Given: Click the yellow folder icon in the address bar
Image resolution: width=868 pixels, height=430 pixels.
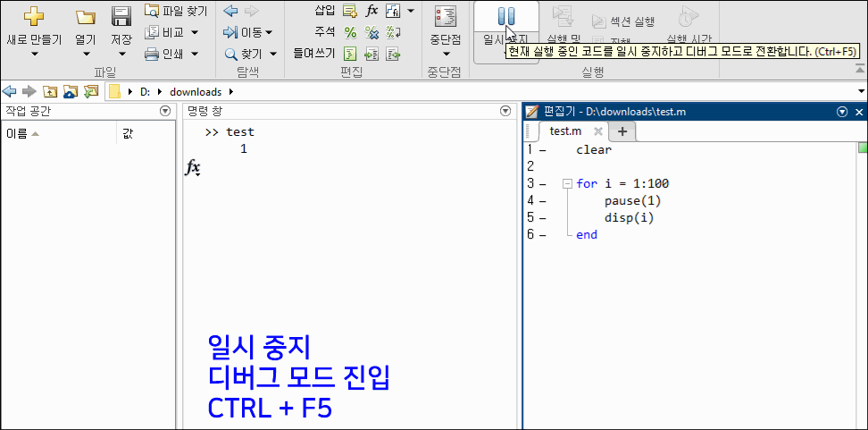Looking at the screenshot, I should 114,91.
